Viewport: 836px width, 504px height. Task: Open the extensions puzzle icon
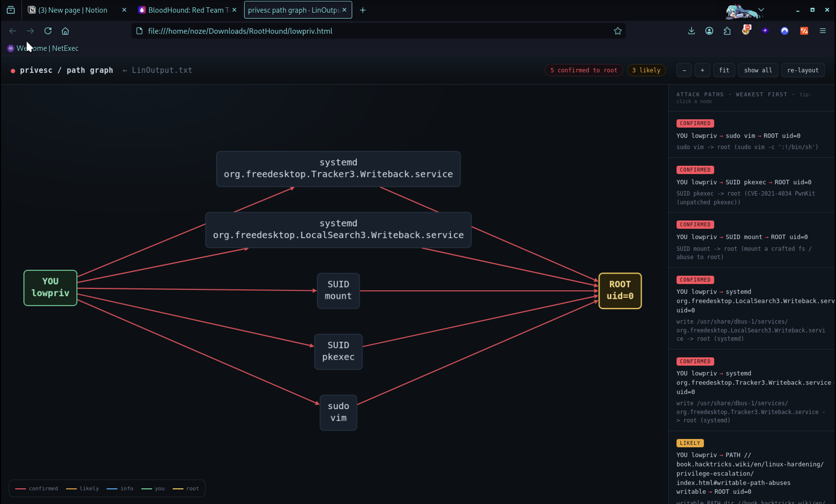pyautogui.click(x=727, y=31)
